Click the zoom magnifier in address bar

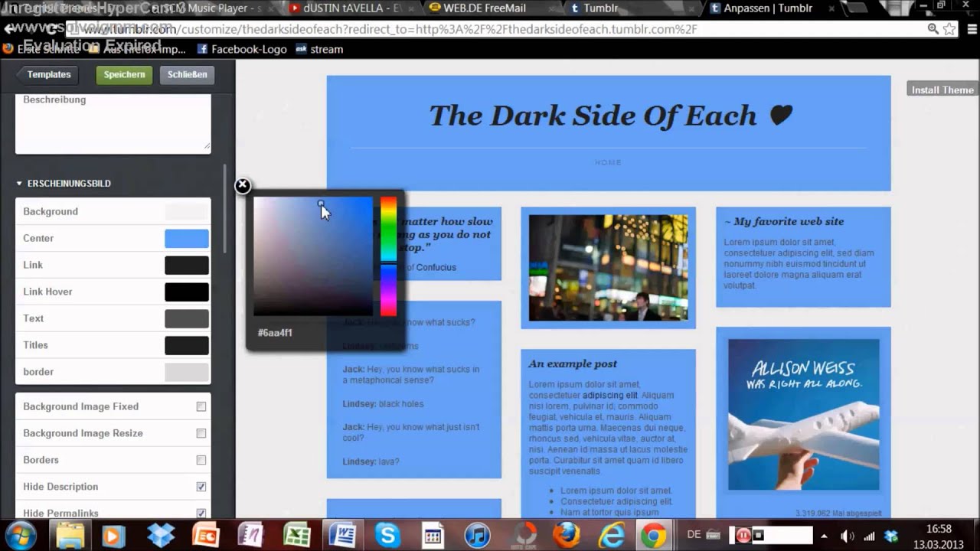pos(933,29)
